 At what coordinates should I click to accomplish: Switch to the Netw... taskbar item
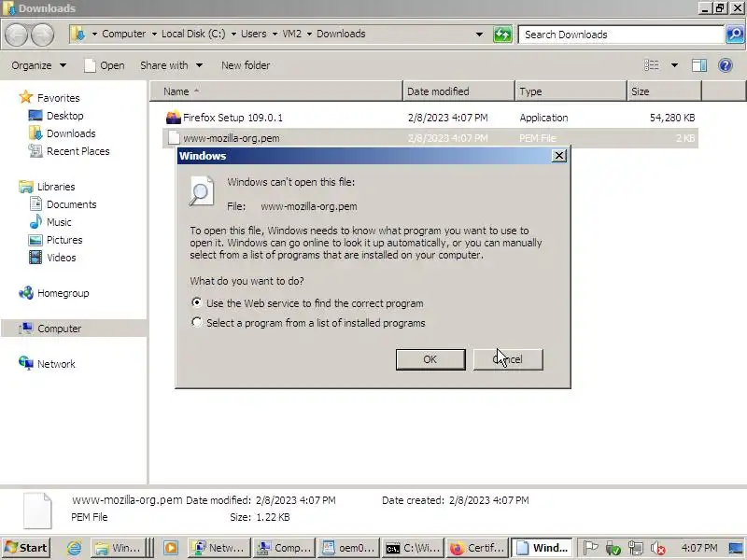click(219, 548)
